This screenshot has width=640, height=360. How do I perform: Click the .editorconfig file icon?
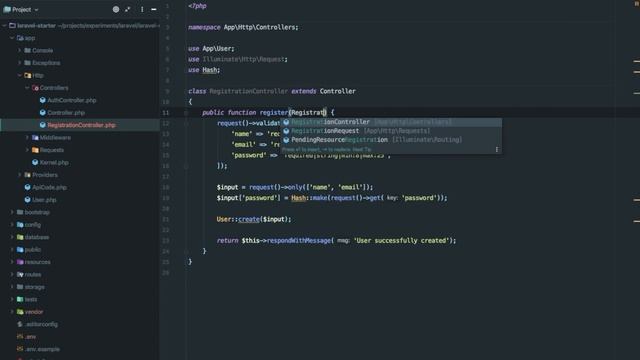[20, 324]
